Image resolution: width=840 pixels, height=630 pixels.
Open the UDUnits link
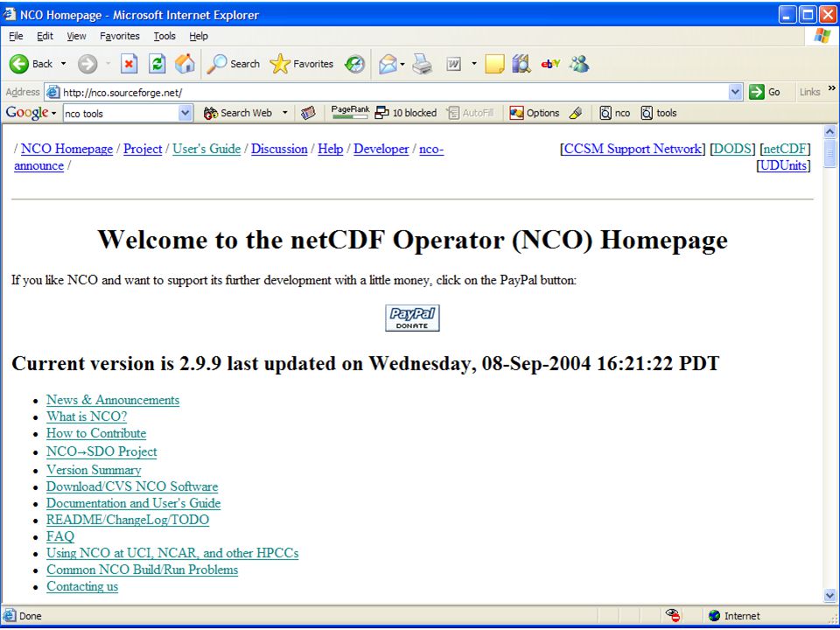coord(783,165)
